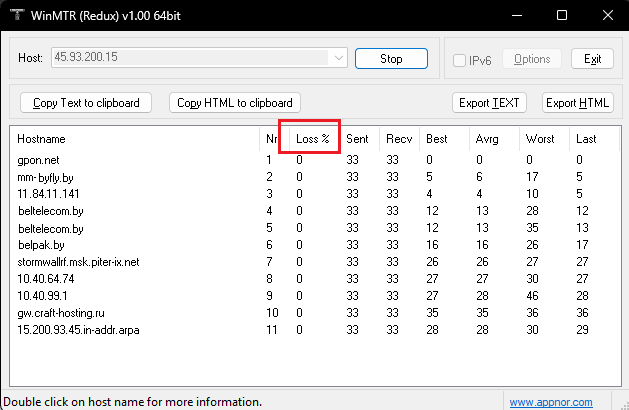
Task: Click Worst value 35 in hop 5 row
Action: pyautogui.click(x=532, y=228)
